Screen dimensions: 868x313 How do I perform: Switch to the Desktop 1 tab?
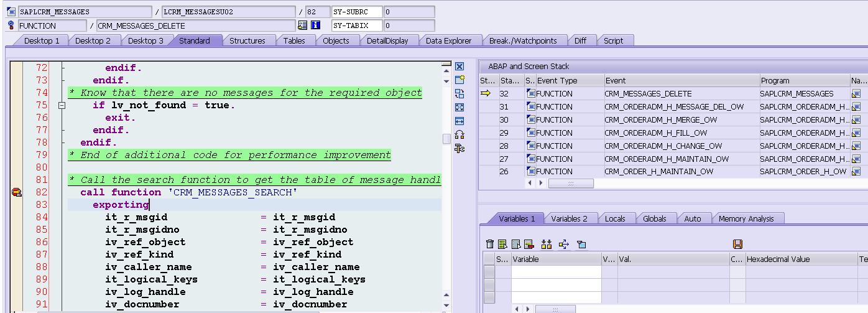coord(42,40)
